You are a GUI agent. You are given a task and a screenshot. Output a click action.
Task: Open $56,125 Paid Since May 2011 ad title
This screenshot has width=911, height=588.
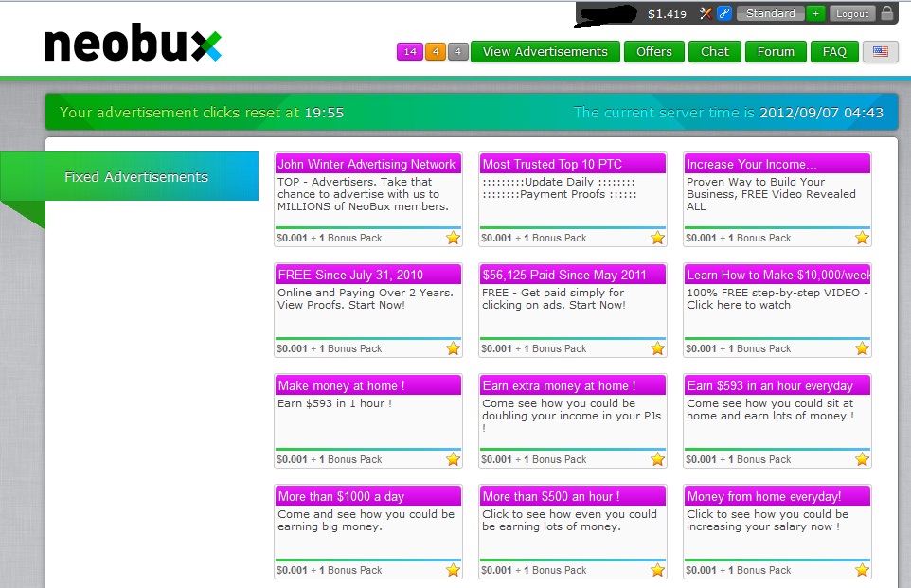tap(564, 275)
